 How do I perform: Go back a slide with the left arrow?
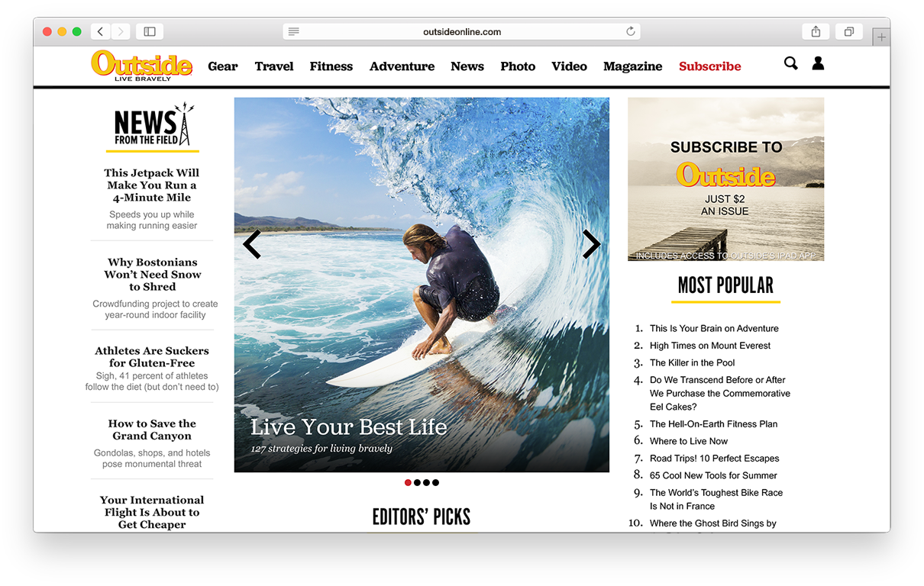pyautogui.click(x=252, y=244)
